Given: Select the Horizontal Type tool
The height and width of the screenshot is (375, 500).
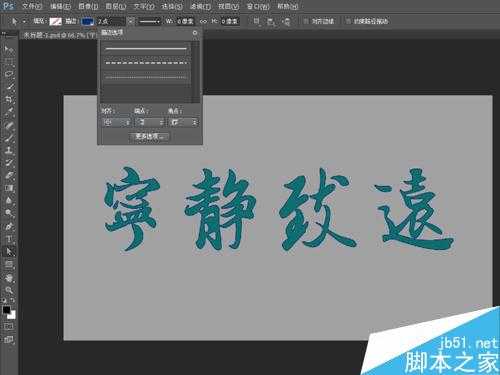Looking at the screenshot, I should coord(9,239).
